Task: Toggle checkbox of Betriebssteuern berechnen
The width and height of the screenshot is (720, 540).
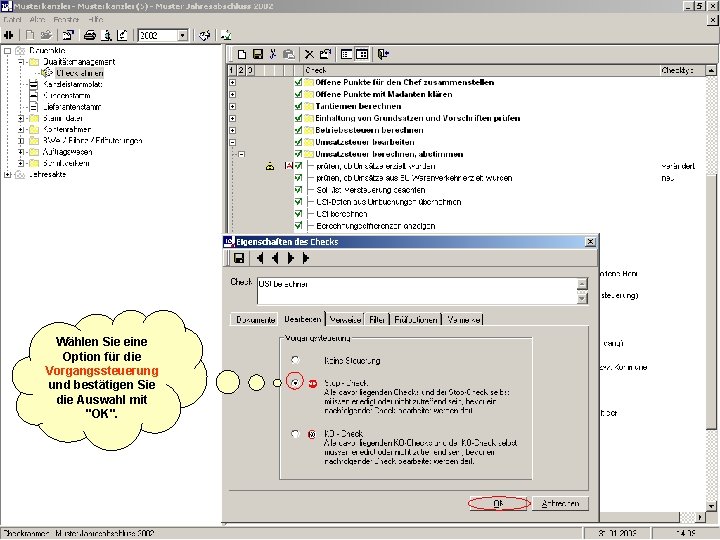Action: click(x=298, y=130)
